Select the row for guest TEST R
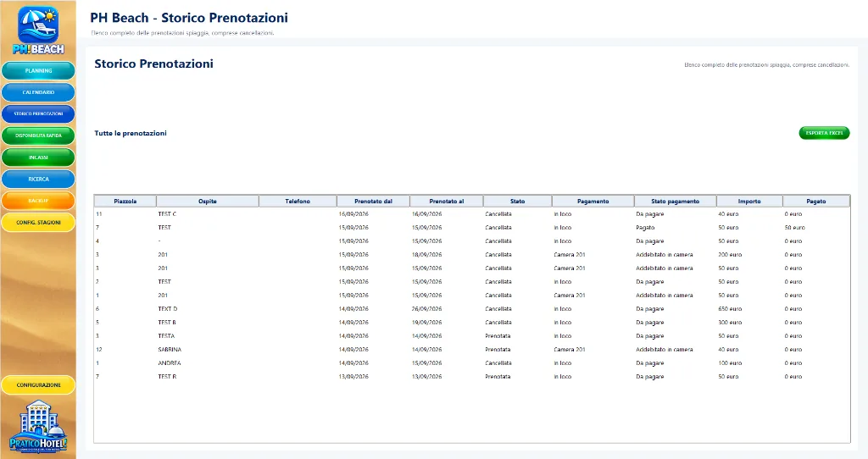The image size is (868, 459). (x=471, y=377)
